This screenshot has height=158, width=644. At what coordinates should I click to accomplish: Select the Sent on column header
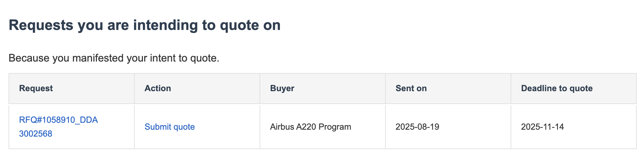(411, 89)
